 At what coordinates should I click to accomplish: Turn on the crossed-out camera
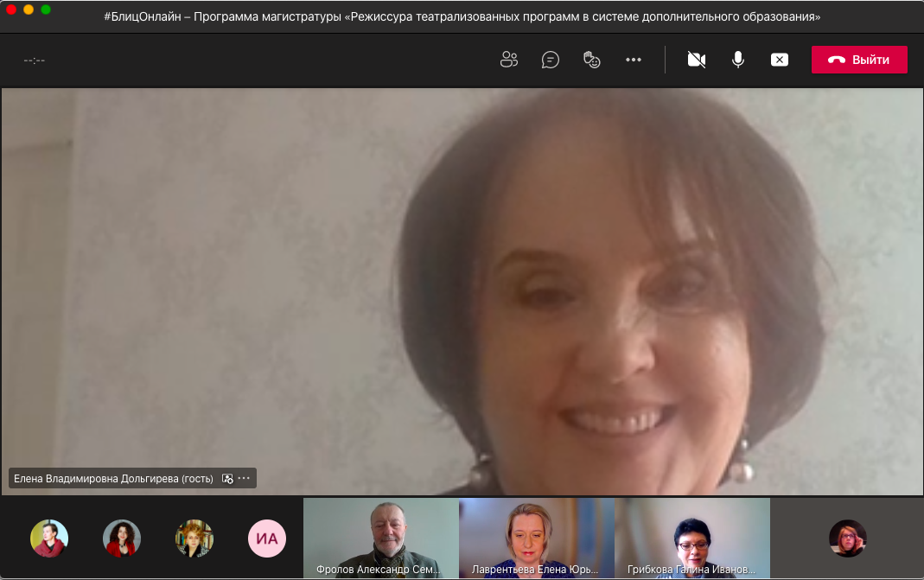click(697, 60)
